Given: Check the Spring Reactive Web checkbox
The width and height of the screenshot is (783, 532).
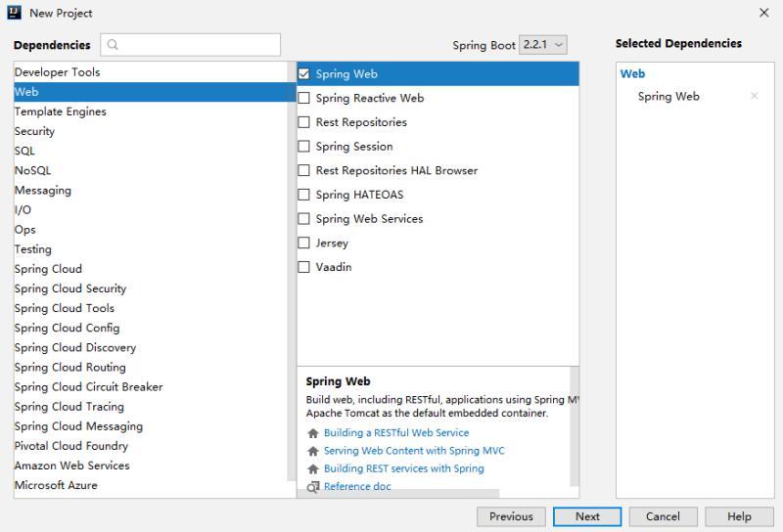Looking at the screenshot, I should click(303, 98).
